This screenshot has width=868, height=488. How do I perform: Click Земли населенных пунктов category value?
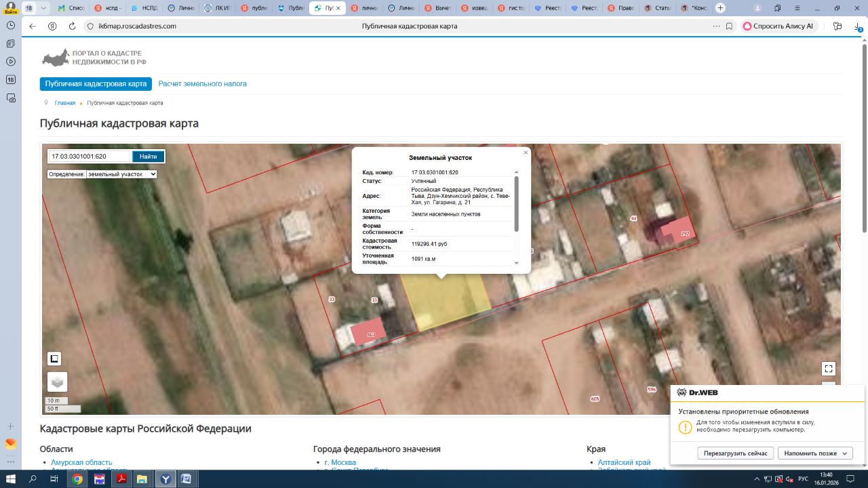pos(446,214)
